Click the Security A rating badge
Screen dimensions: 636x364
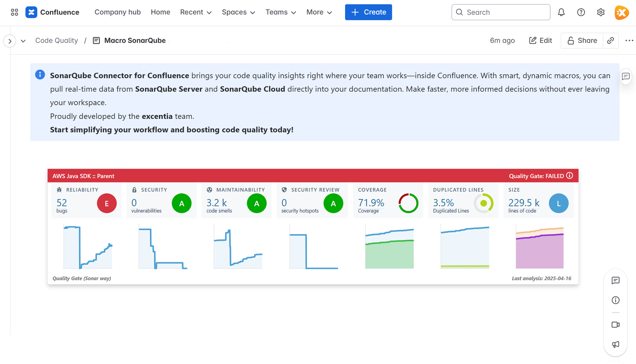(x=182, y=203)
